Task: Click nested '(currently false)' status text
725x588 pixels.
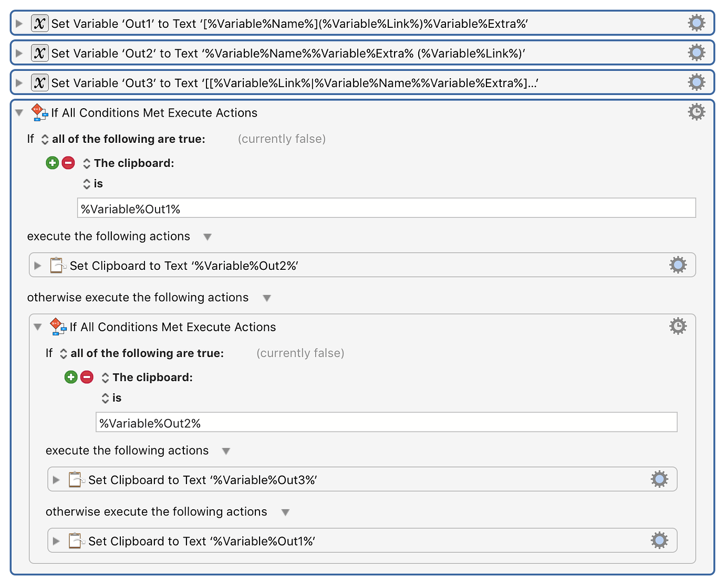Action: coord(300,353)
